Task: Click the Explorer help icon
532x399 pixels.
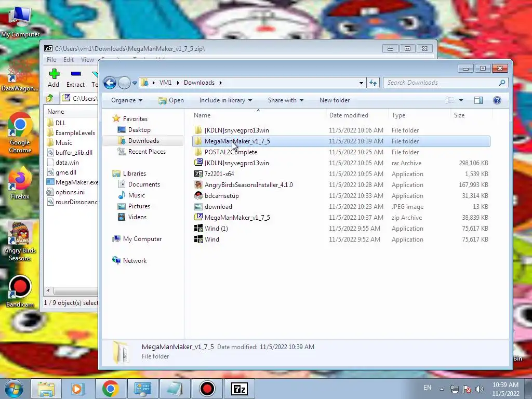Action: (497, 100)
